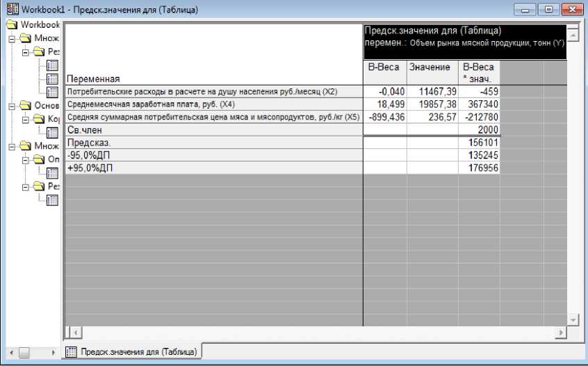Collapse the Кор tree node
Screen dimensions: 588x366
tap(26, 120)
